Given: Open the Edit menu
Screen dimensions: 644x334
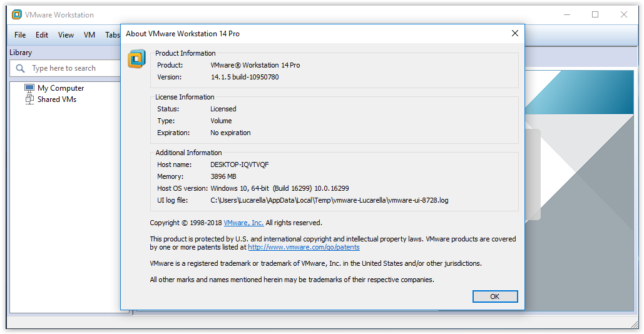Looking at the screenshot, I should (x=42, y=35).
